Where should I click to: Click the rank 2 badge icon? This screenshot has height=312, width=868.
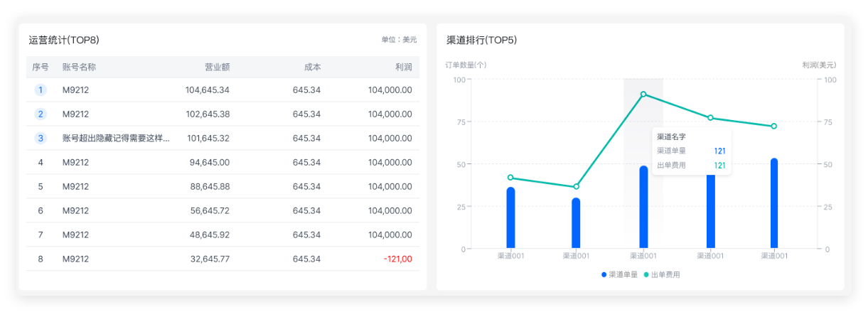click(41, 114)
